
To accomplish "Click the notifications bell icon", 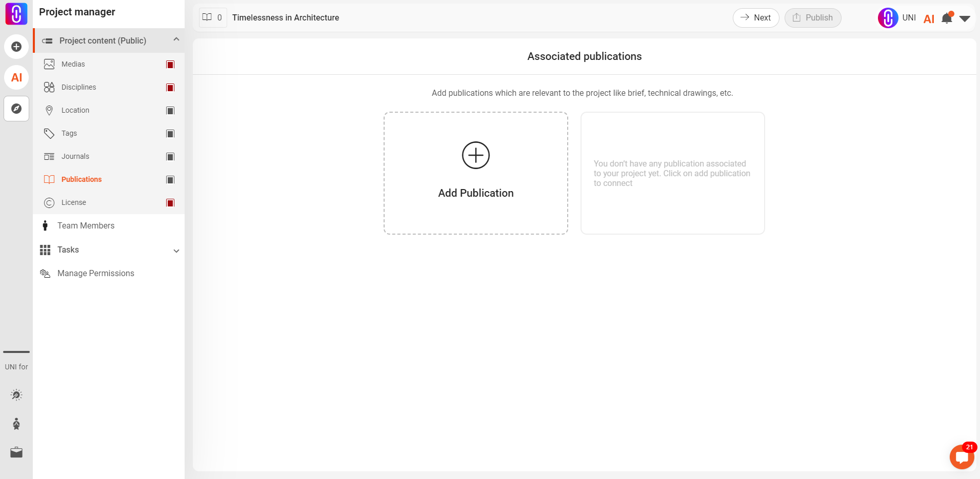I will (946, 18).
